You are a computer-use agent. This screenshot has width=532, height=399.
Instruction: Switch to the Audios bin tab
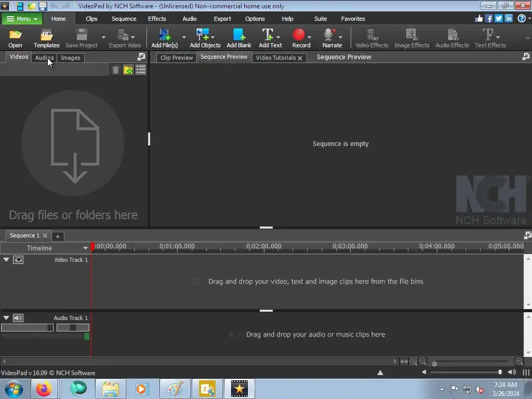(44, 58)
